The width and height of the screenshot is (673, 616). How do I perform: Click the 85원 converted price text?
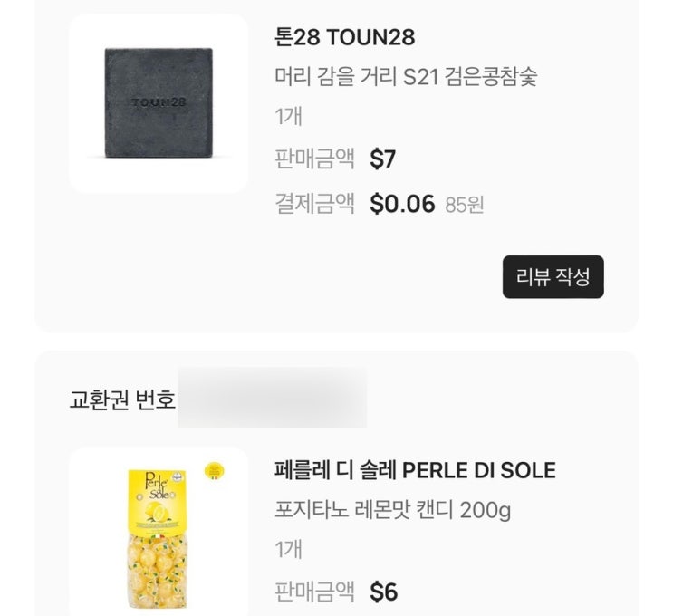[465, 206]
